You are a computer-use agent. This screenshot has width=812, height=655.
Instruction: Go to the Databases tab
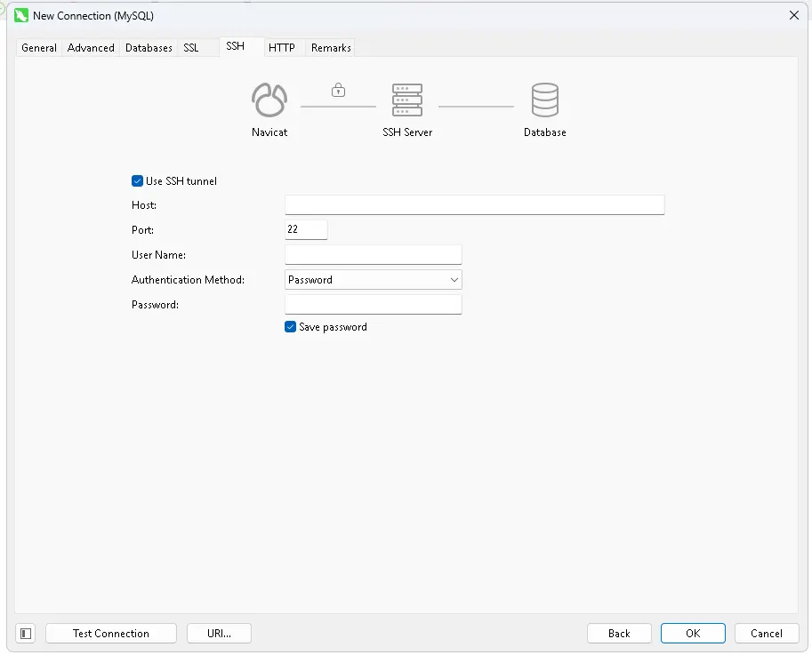[149, 48]
